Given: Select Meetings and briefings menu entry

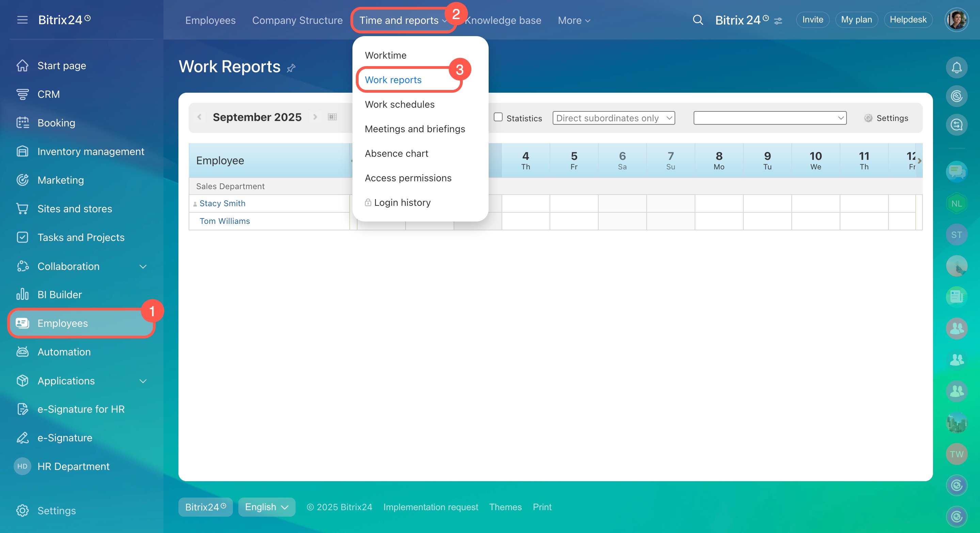Looking at the screenshot, I should pyautogui.click(x=415, y=129).
